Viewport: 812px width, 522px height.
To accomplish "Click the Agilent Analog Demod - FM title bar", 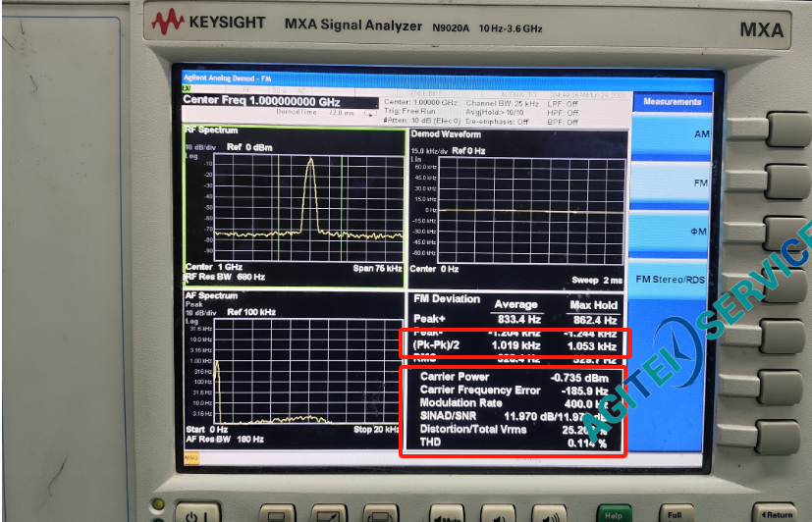I will 227,78.
